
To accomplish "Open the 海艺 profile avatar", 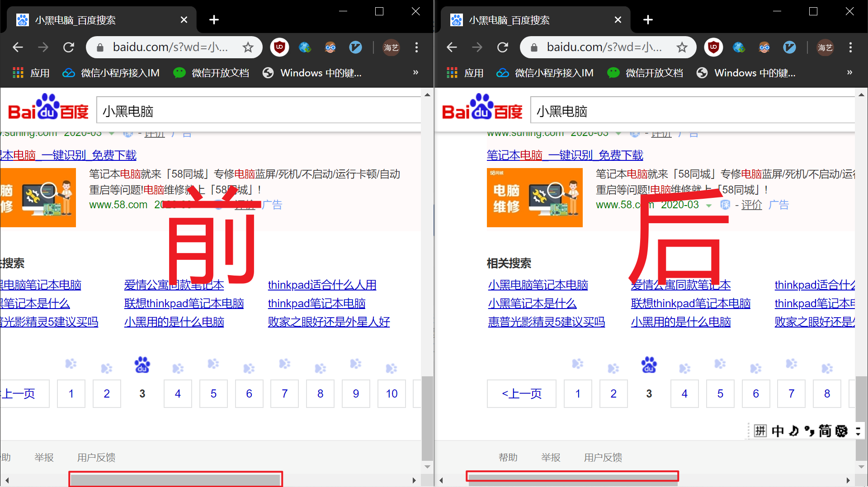I will tap(391, 47).
